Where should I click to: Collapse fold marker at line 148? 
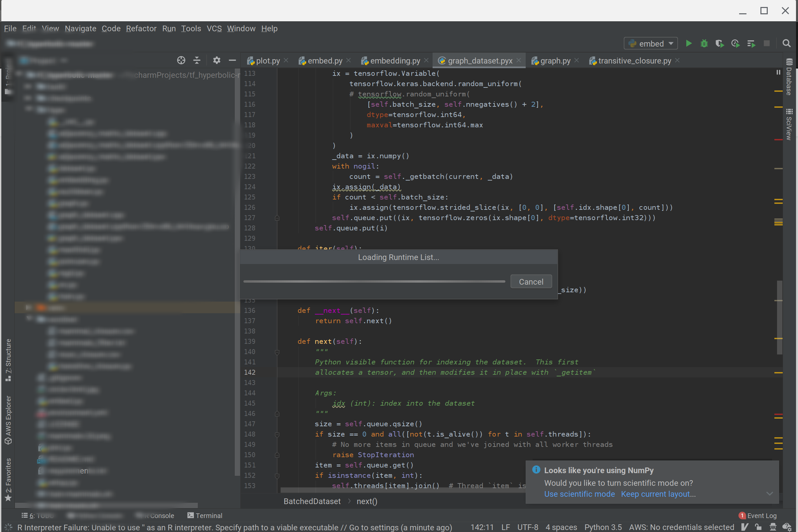coord(277,434)
